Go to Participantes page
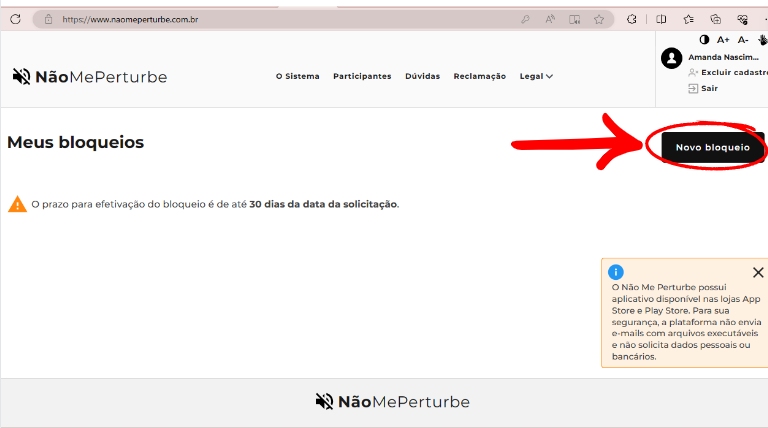Image resolution: width=768 pixels, height=428 pixels. point(362,76)
